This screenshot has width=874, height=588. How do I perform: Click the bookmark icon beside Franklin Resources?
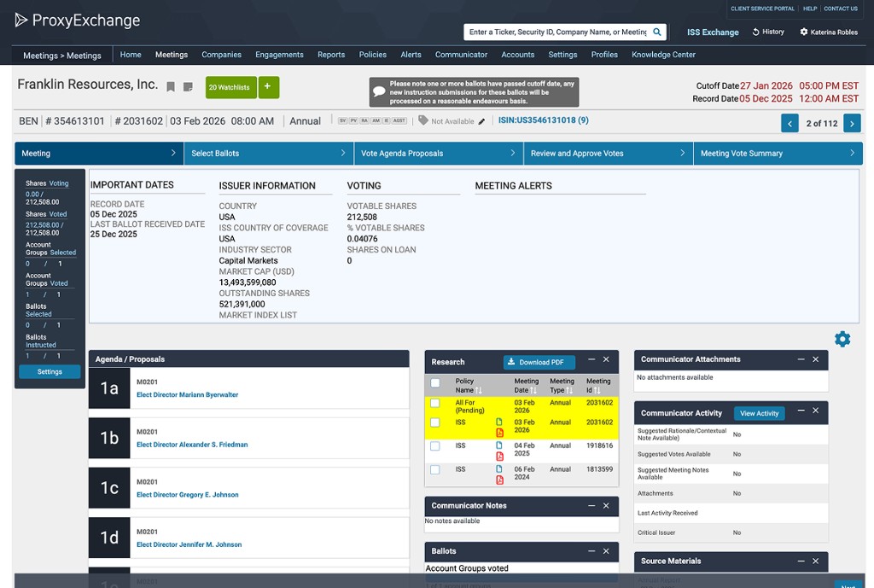pyautogui.click(x=171, y=87)
